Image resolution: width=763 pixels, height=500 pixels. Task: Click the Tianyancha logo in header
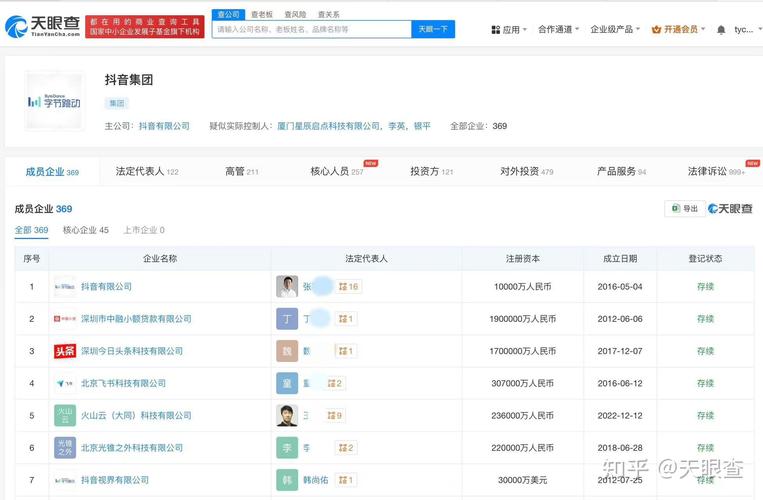[x=43, y=26]
